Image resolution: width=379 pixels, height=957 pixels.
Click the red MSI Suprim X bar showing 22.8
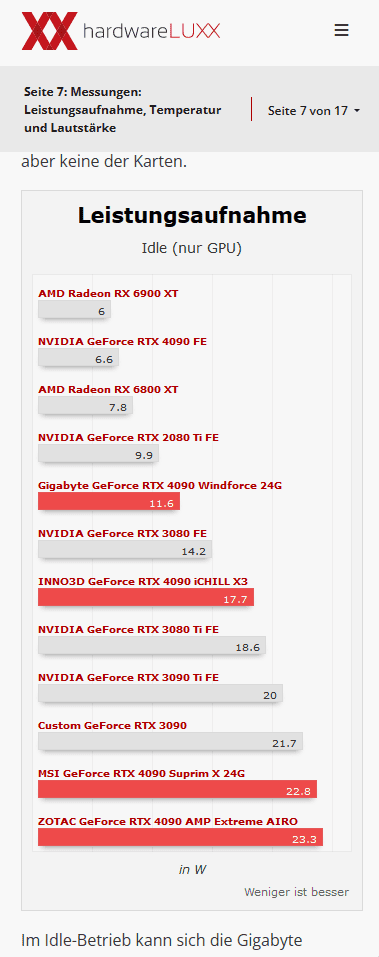point(178,790)
